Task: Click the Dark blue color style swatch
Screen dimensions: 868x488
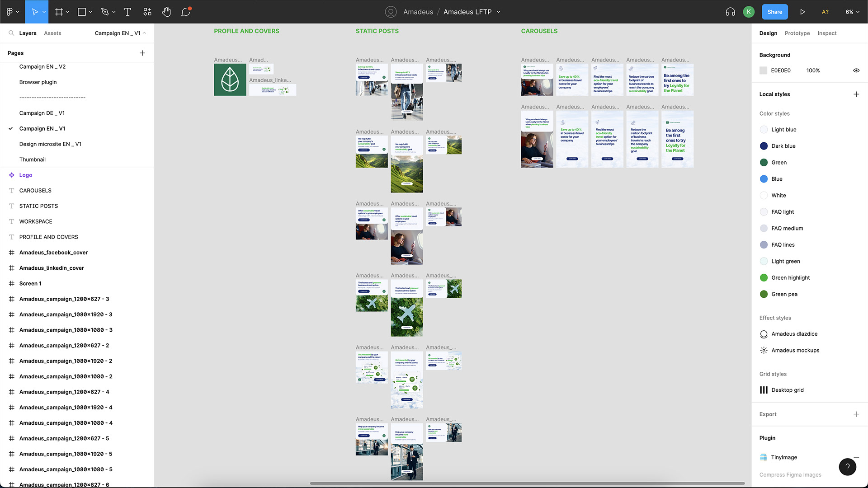Action: 764,146
